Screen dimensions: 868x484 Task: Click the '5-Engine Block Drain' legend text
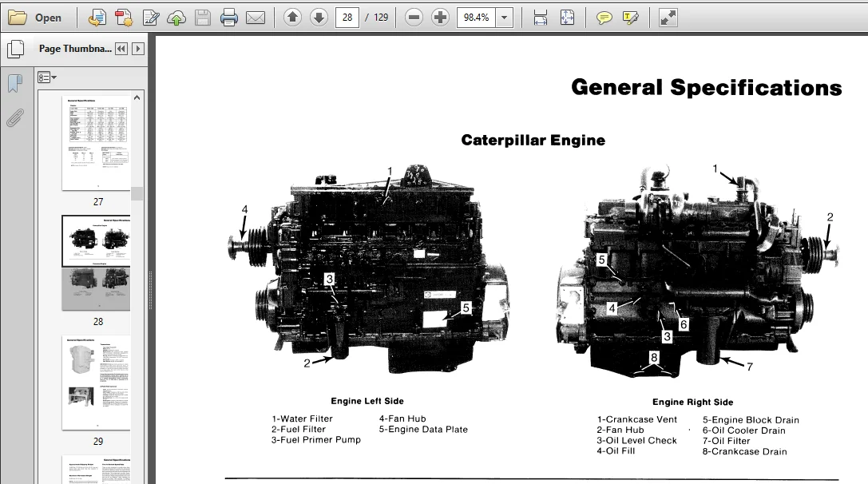751,420
